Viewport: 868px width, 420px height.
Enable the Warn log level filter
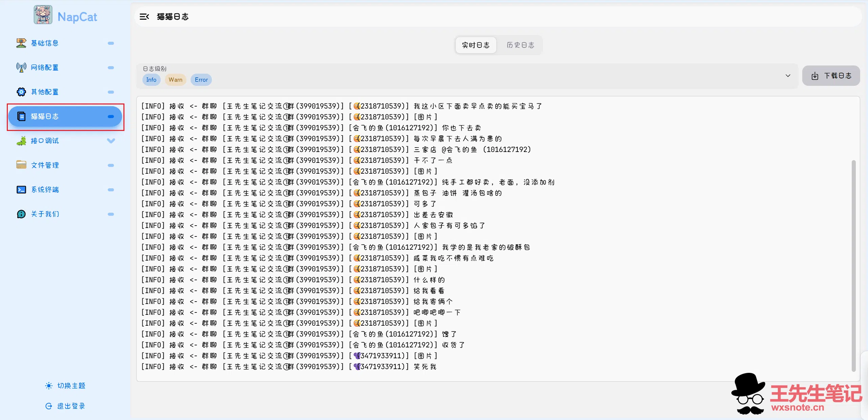(x=175, y=79)
